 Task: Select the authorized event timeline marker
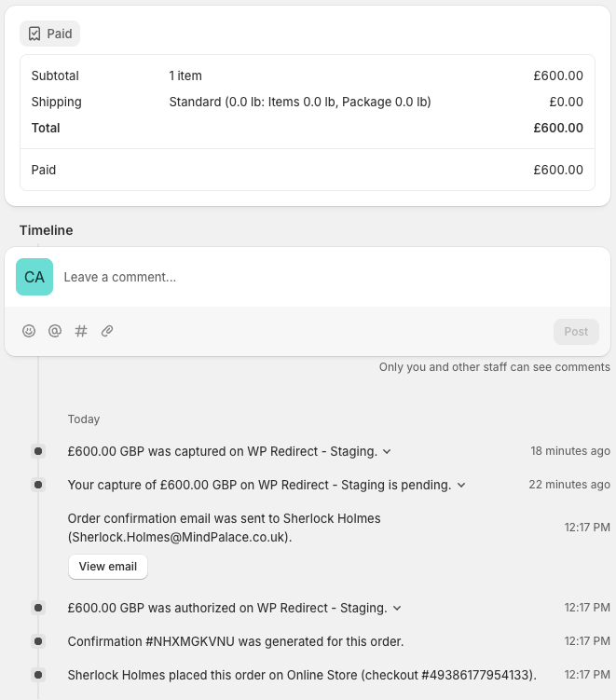click(x=38, y=608)
